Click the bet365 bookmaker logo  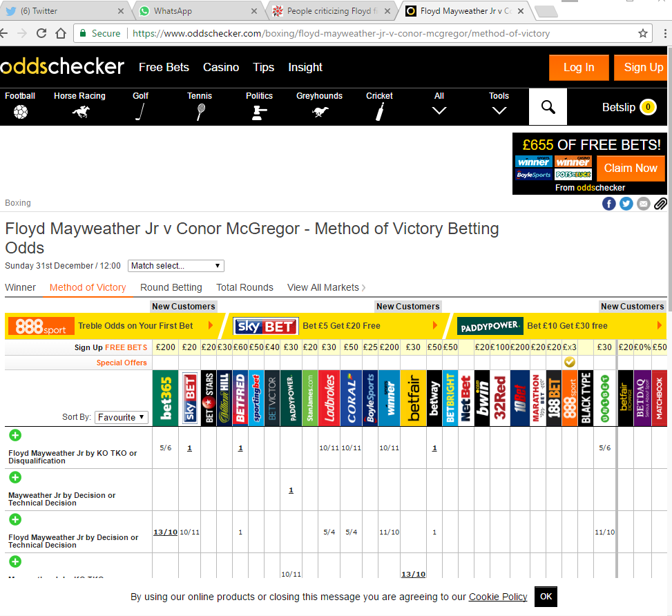click(x=166, y=398)
